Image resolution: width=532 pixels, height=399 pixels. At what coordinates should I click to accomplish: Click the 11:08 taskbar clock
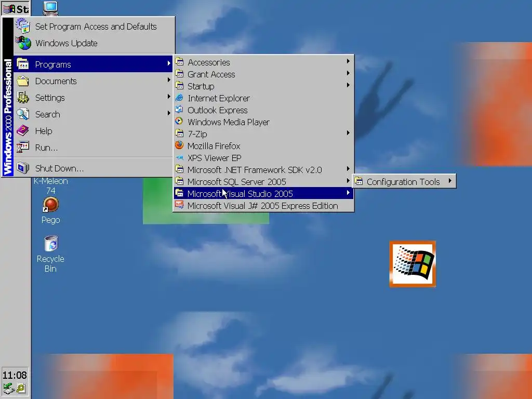pyautogui.click(x=15, y=375)
